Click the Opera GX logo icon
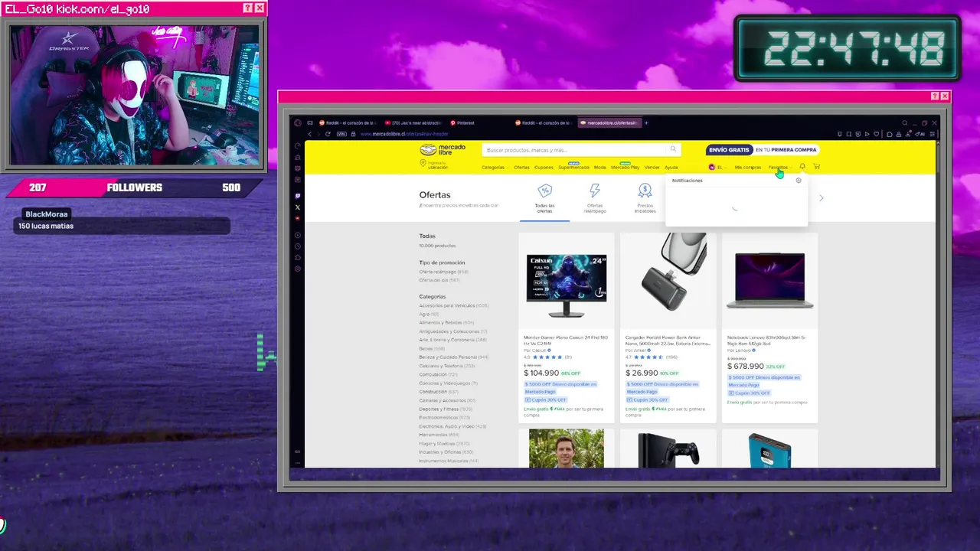 (298, 122)
